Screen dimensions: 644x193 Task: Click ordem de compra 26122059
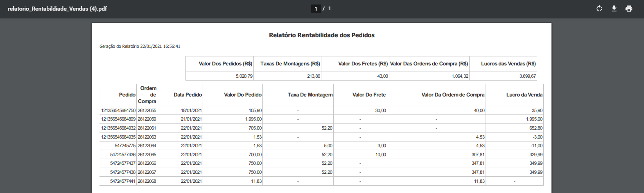(x=147, y=119)
